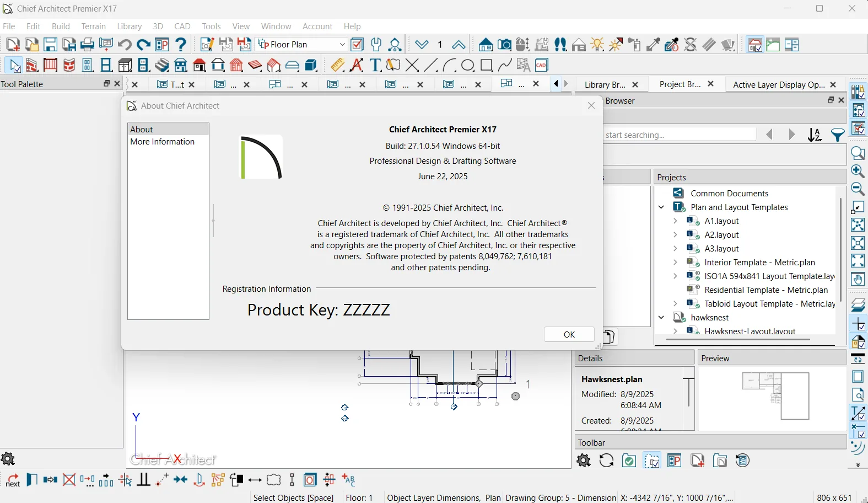This screenshot has width=868, height=503.
Task: Collapse the Plan and Layout Templates folder
Action: click(661, 207)
